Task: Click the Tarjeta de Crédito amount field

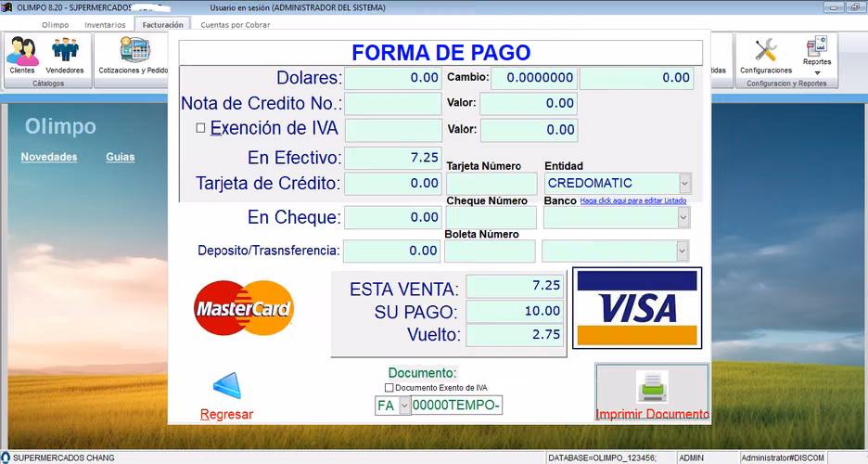Action: [393, 183]
